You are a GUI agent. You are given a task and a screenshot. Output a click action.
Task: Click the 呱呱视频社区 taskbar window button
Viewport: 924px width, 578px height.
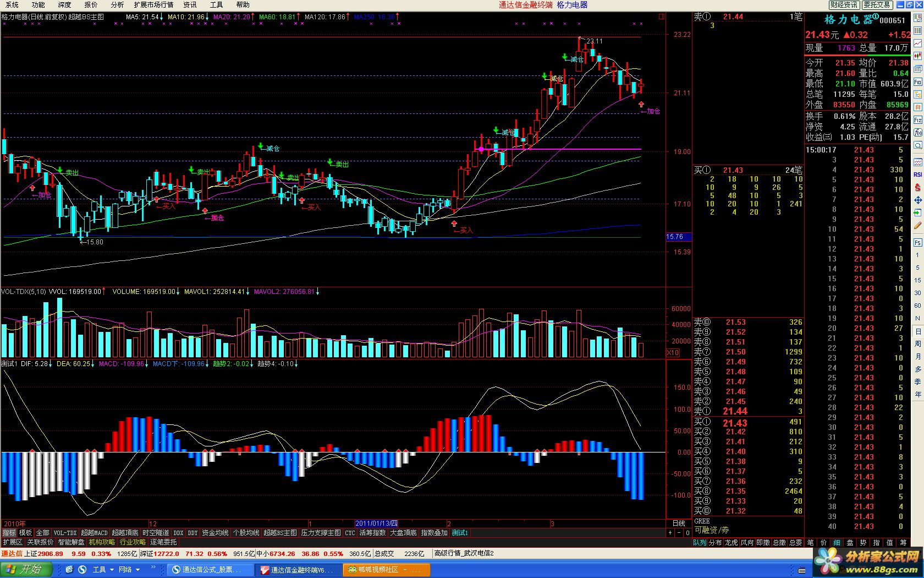point(386,570)
